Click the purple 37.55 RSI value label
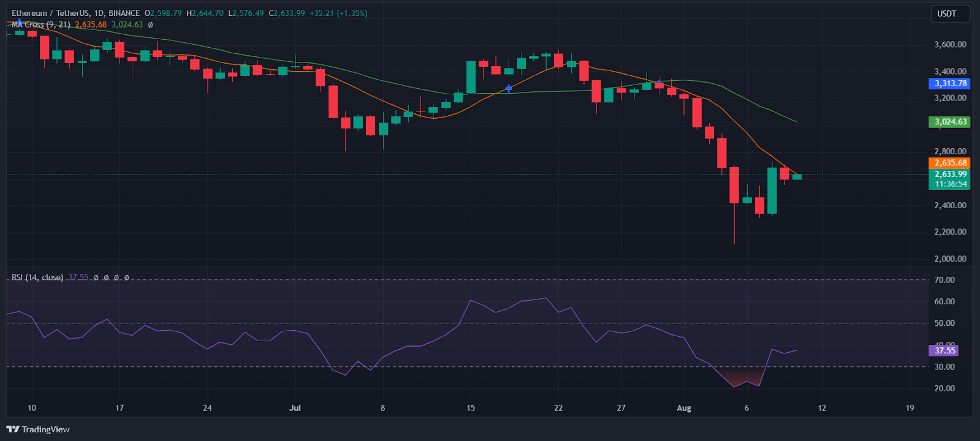 (944, 351)
